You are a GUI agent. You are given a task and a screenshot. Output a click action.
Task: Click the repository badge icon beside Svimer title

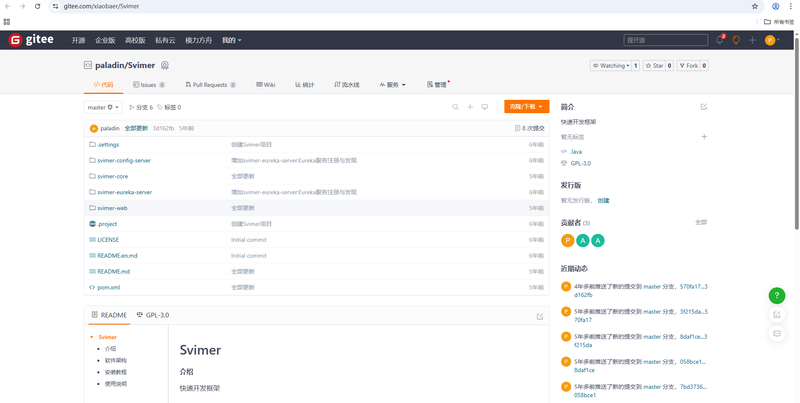(x=165, y=65)
